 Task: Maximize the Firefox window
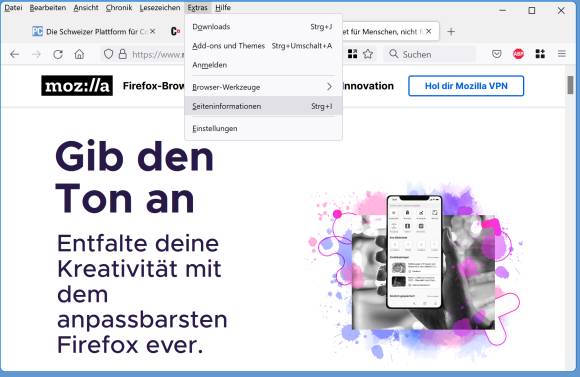532,10
